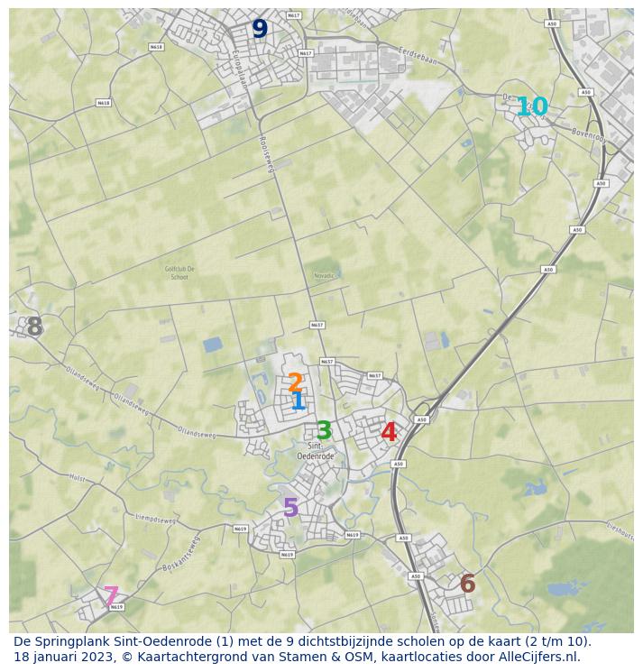
Task: Select the dark navy number 9 marker
Action: point(260,29)
